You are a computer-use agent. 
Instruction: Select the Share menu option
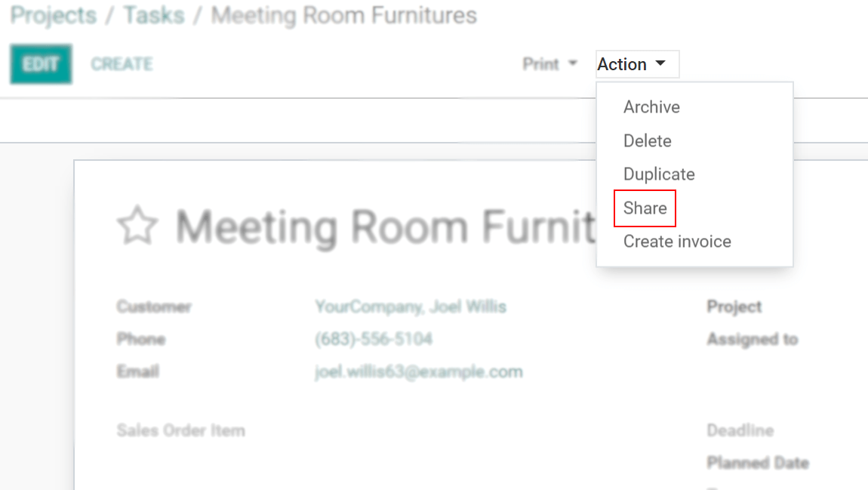pyautogui.click(x=645, y=208)
